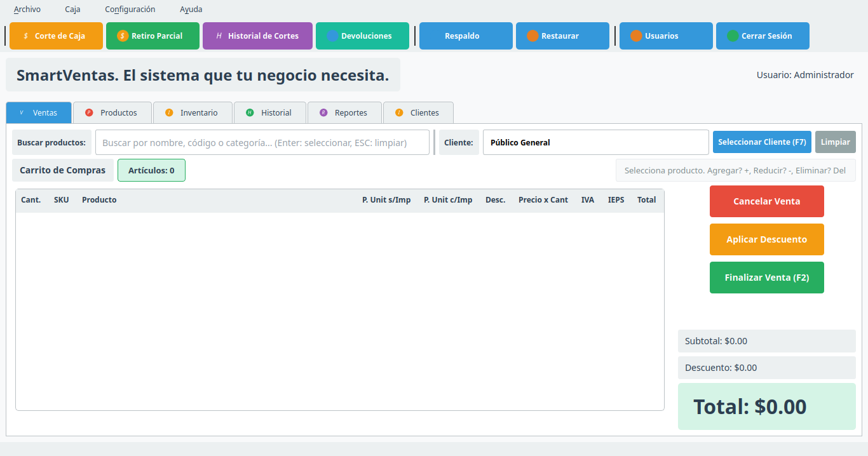The width and height of the screenshot is (868, 456).
Task: Open the Configuración menu
Action: [x=130, y=10]
